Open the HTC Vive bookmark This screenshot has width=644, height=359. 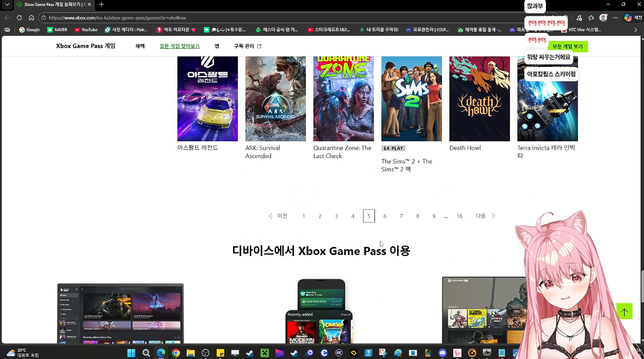pyautogui.click(x=581, y=30)
